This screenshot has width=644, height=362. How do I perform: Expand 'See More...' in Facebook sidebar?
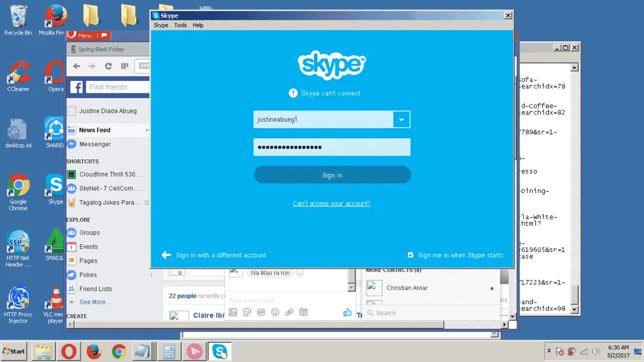tap(94, 302)
